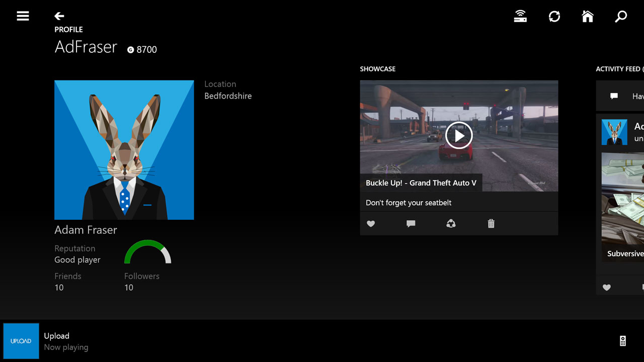
Task: Expand the Showcase section header
Action: (x=377, y=69)
